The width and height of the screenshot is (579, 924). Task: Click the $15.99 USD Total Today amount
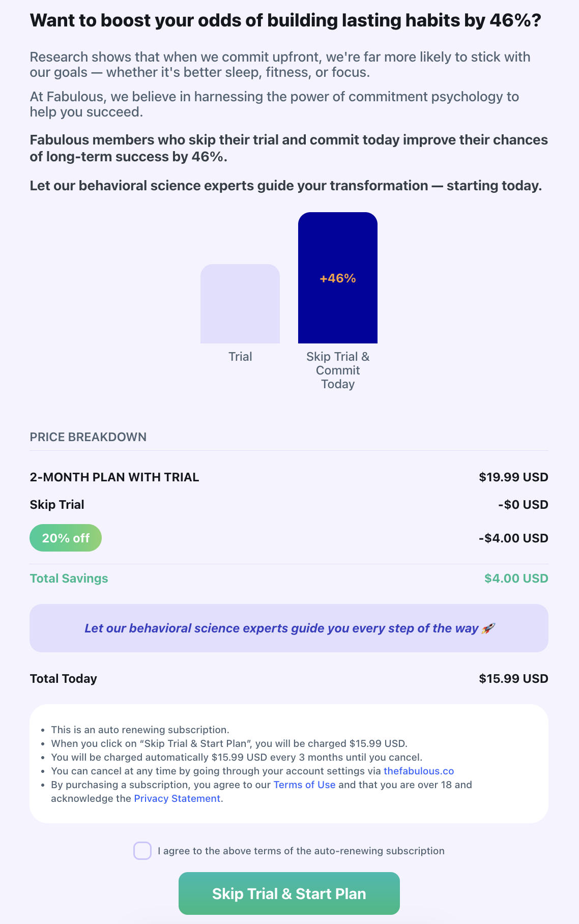click(x=513, y=679)
